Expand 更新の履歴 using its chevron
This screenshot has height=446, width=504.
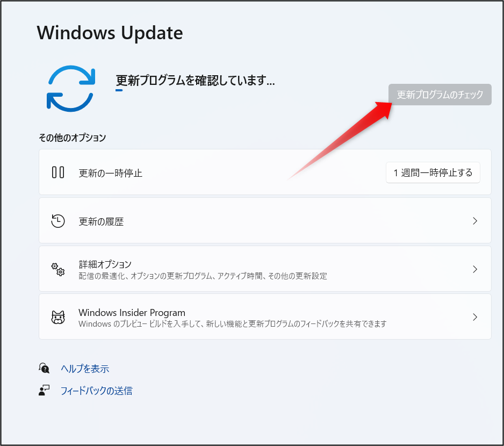(x=475, y=221)
